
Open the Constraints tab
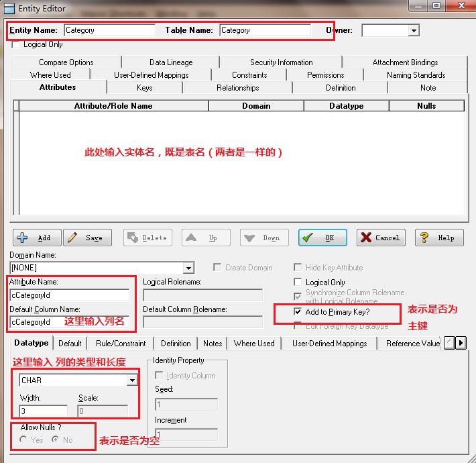[x=249, y=75]
